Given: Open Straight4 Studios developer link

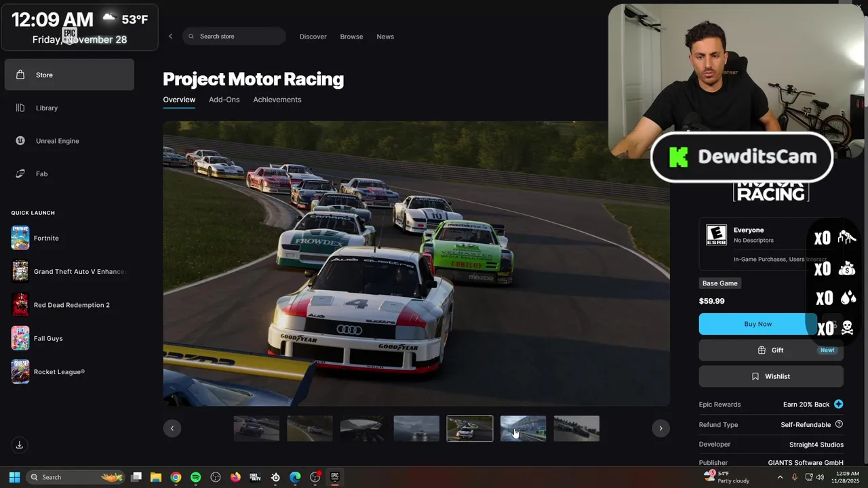Looking at the screenshot, I should [816, 445].
